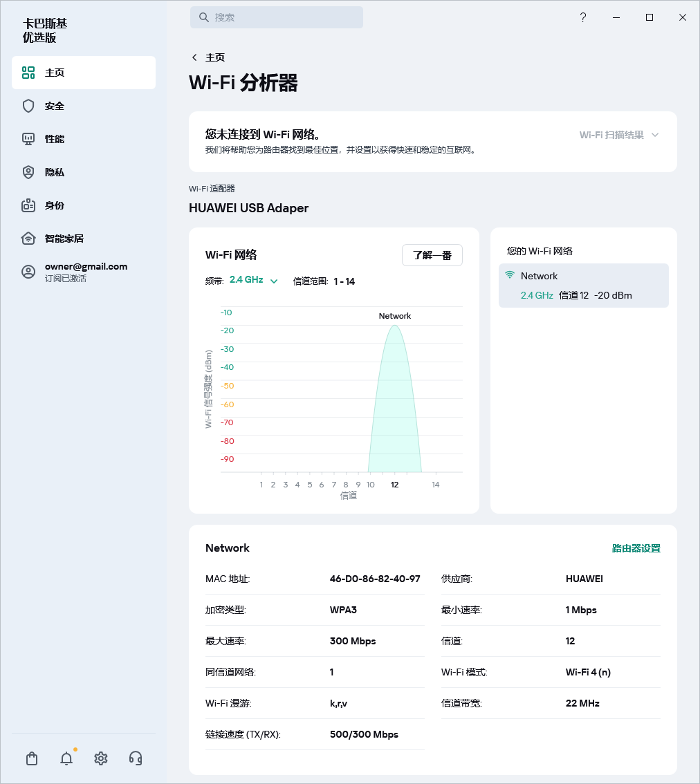This screenshot has width=700, height=784.
Task: Open the notifications bell icon
Action: (66, 758)
